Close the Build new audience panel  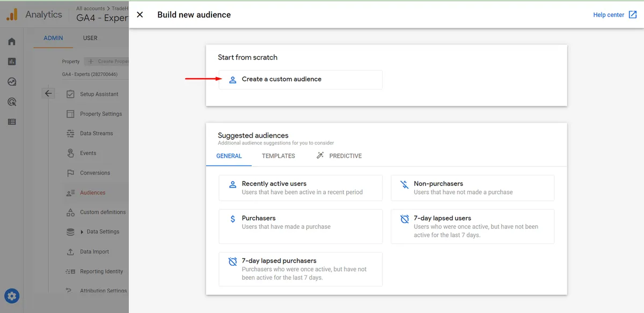140,15
